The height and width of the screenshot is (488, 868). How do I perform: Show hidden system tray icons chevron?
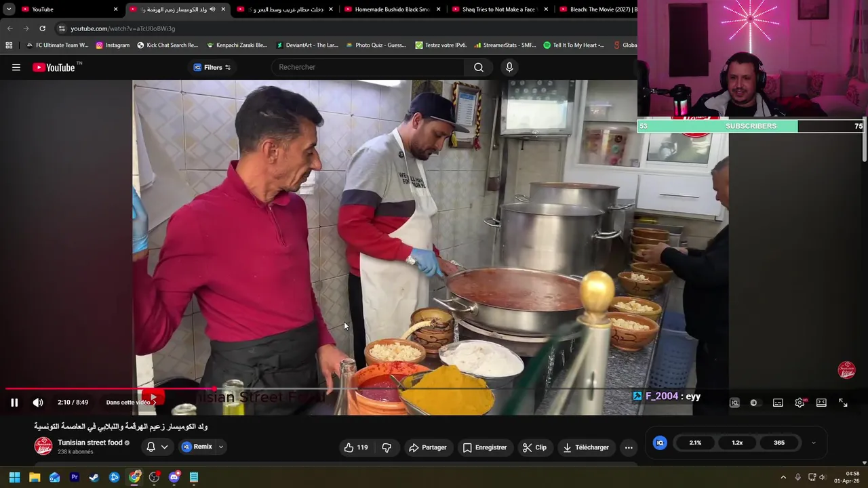point(783,477)
